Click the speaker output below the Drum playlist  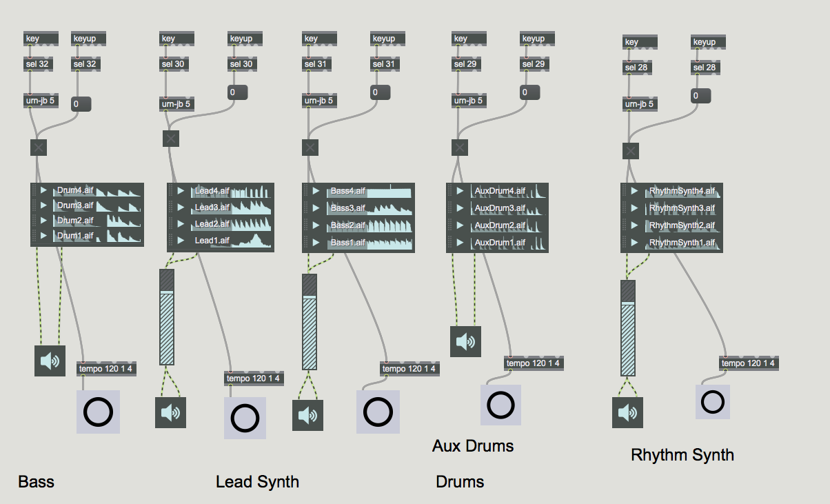tap(50, 361)
